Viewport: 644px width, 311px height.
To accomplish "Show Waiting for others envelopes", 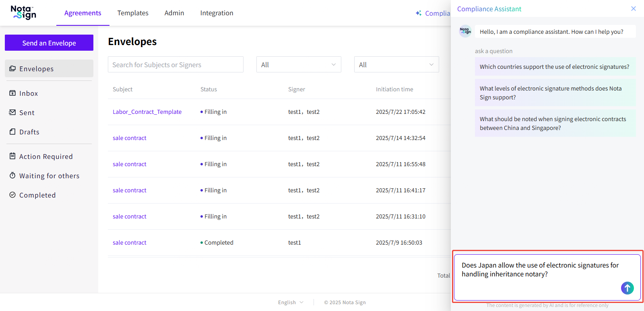I will (x=49, y=176).
